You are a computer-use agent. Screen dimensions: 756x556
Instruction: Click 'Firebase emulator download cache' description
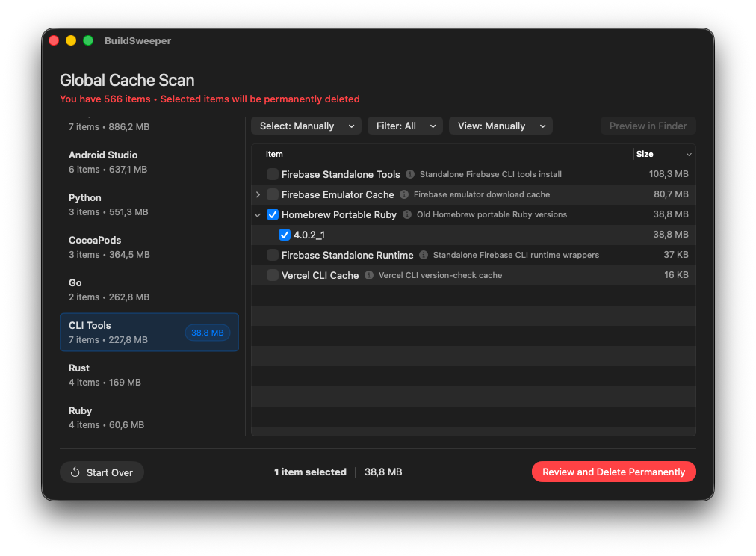coord(482,194)
